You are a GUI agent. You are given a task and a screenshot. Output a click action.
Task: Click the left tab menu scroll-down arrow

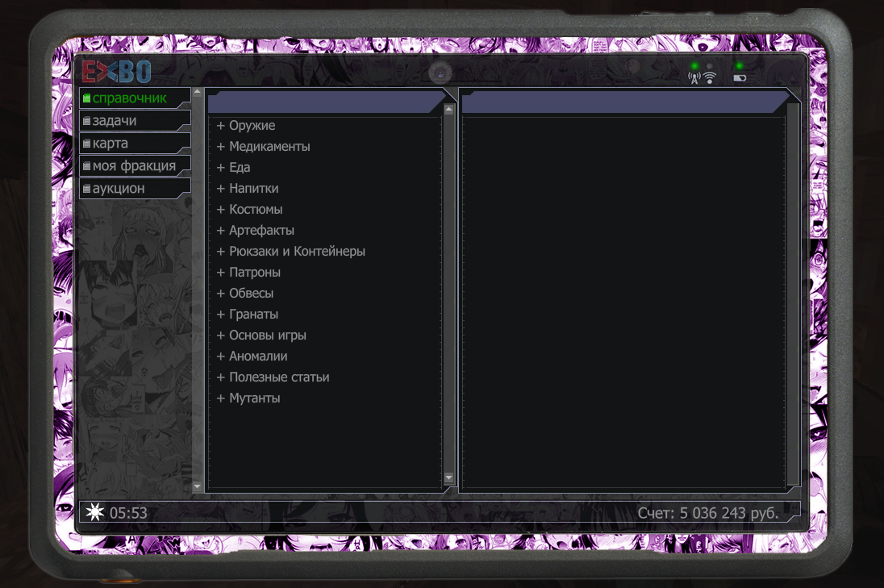[197, 486]
